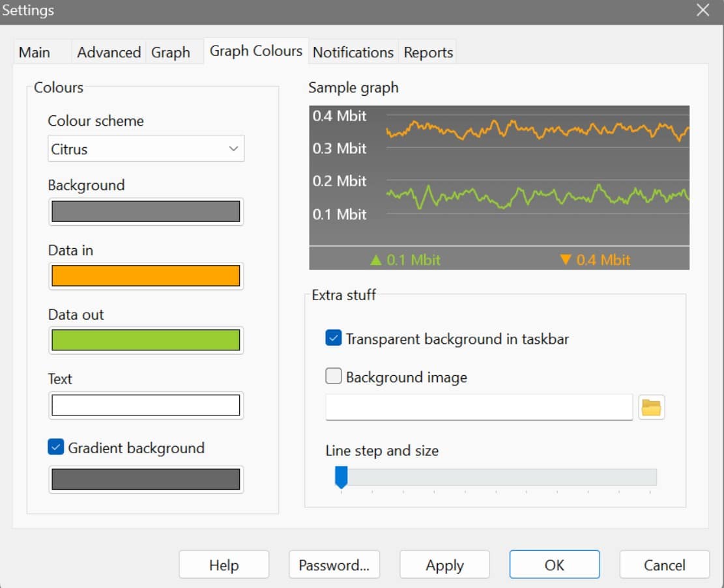Open the Reports tab
This screenshot has width=724, height=588.
pos(427,52)
